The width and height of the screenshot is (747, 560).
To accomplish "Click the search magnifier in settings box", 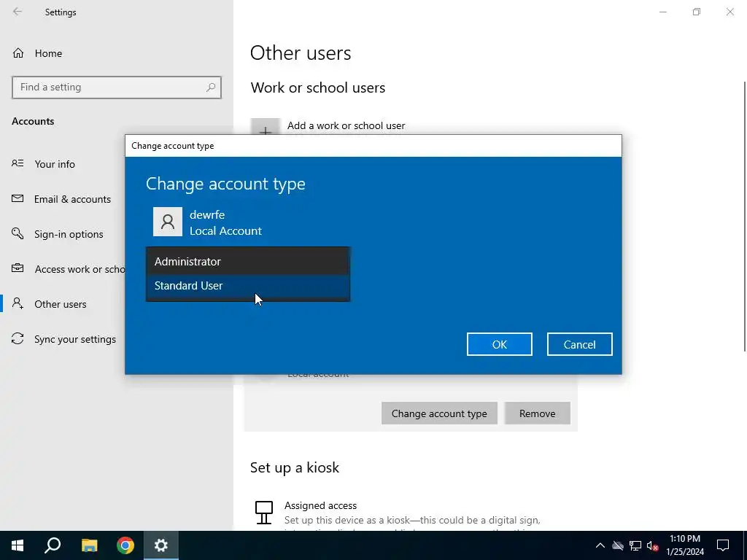I will (x=211, y=87).
